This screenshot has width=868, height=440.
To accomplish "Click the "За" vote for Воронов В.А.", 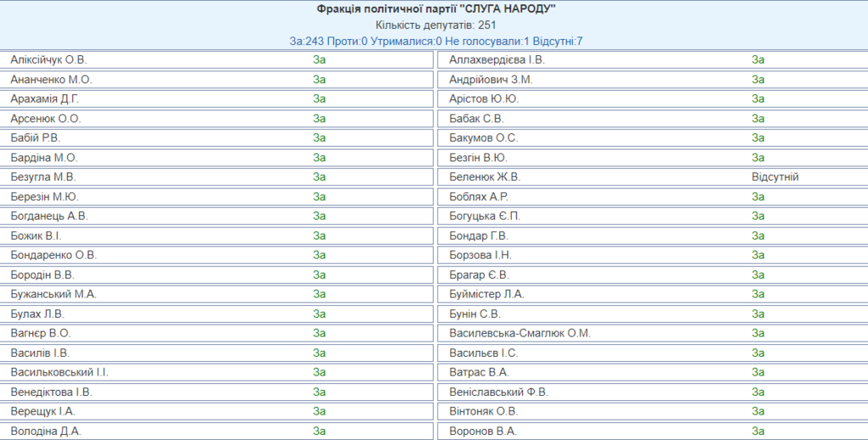I will (x=758, y=432).
